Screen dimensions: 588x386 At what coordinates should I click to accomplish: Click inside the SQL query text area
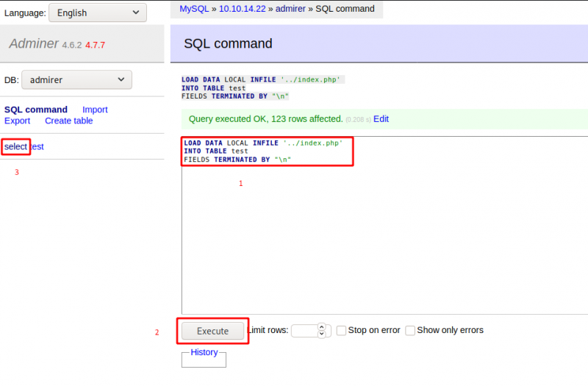click(382, 235)
